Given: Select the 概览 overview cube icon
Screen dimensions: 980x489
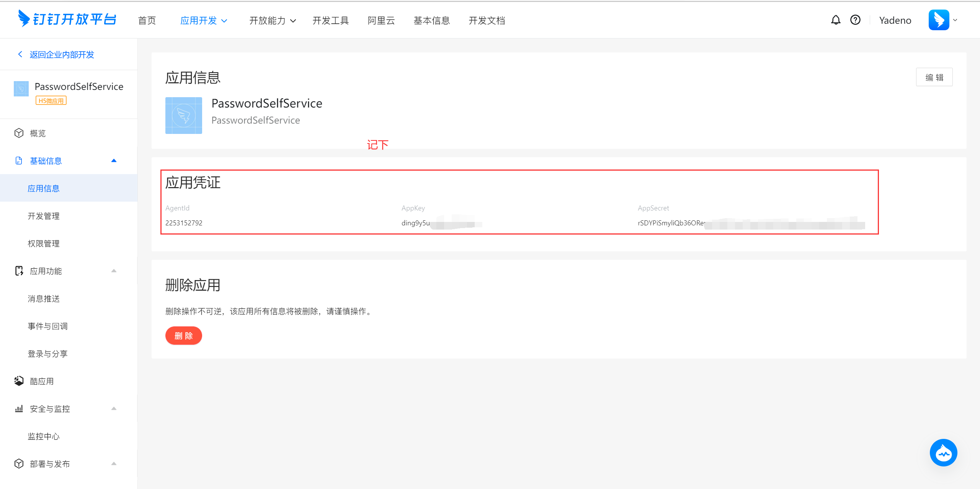Looking at the screenshot, I should [x=19, y=133].
